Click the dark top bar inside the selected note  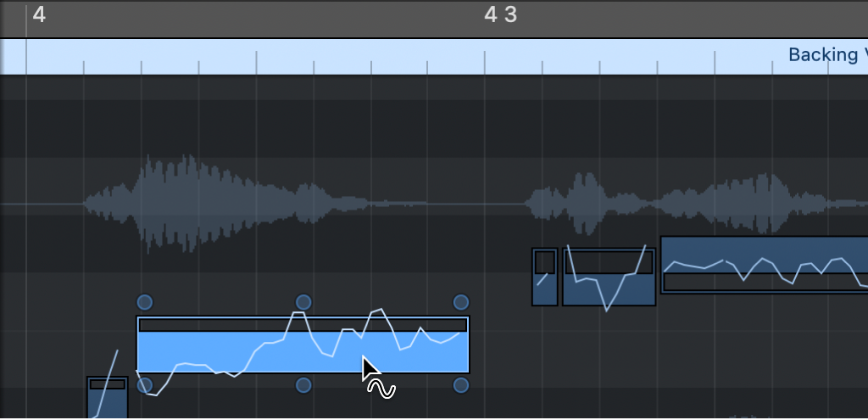303,325
